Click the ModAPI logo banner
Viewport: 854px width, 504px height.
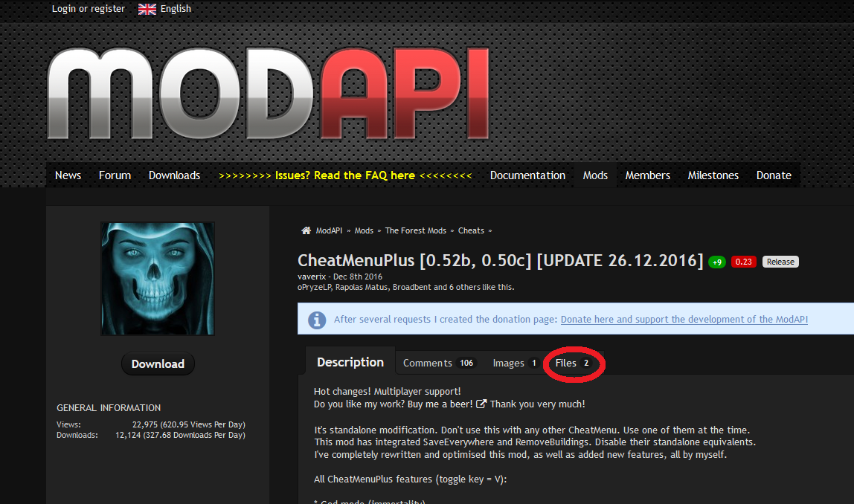tap(268, 94)
